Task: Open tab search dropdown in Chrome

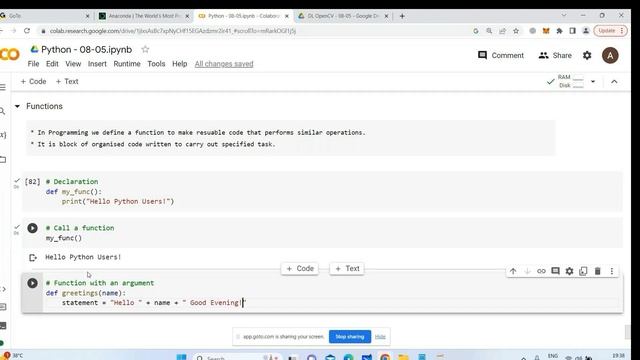Action: coord(564,16)
